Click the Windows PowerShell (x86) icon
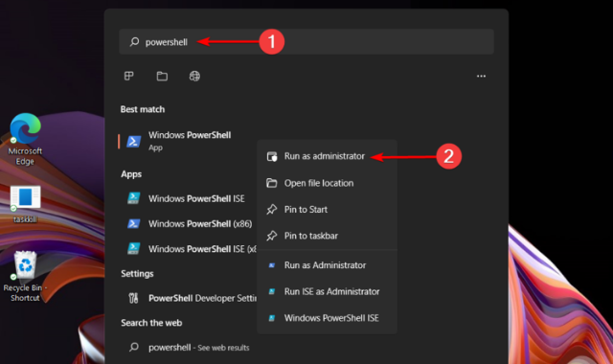This screenshot has width=613, height=364. [134, 223]
